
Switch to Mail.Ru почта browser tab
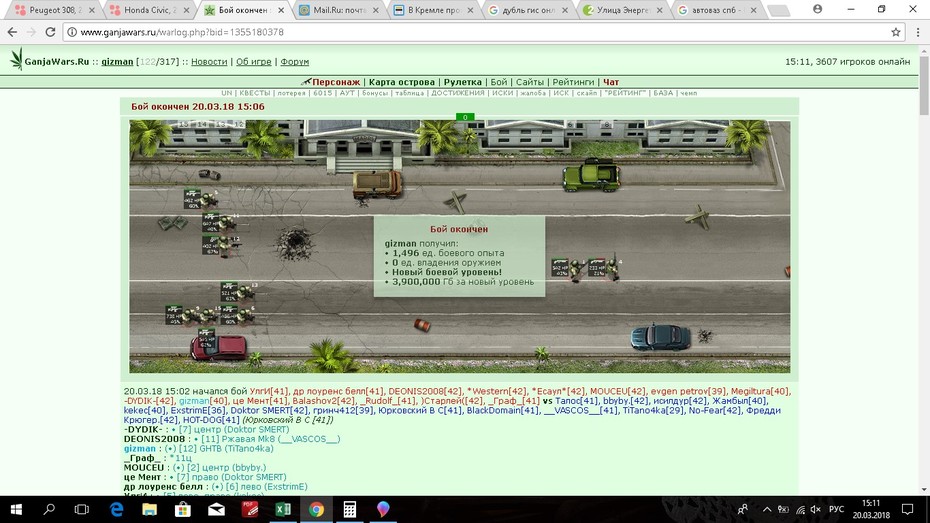[x=338, y=10]
